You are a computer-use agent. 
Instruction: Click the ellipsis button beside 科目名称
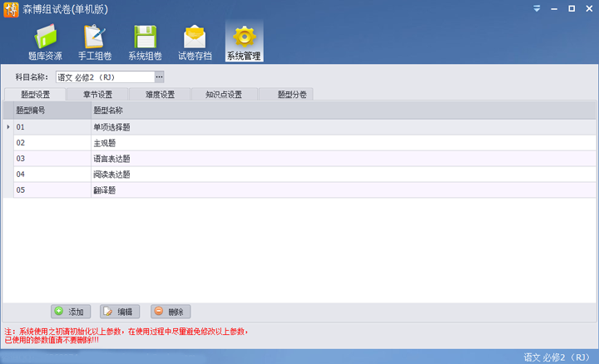[159, 77]
